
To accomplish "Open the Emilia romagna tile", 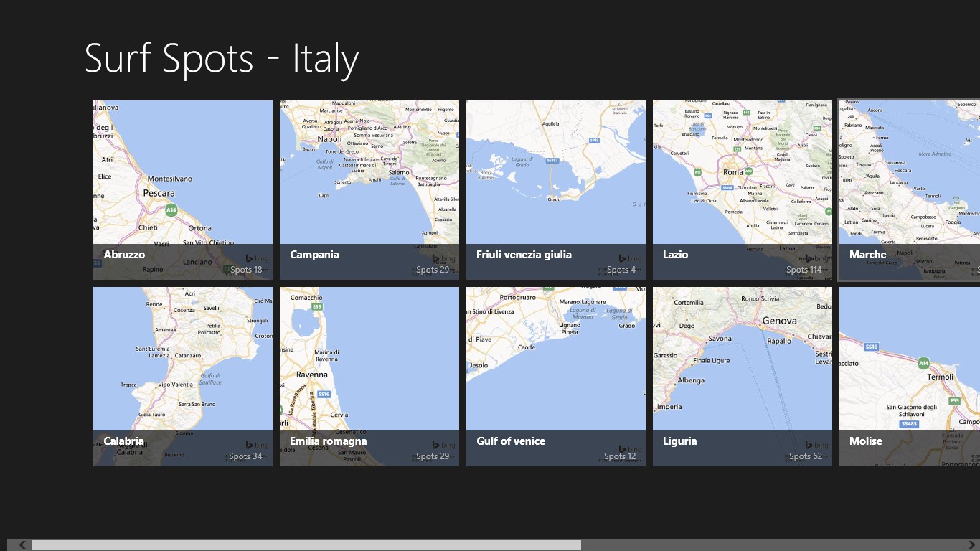I will [369, 377].
